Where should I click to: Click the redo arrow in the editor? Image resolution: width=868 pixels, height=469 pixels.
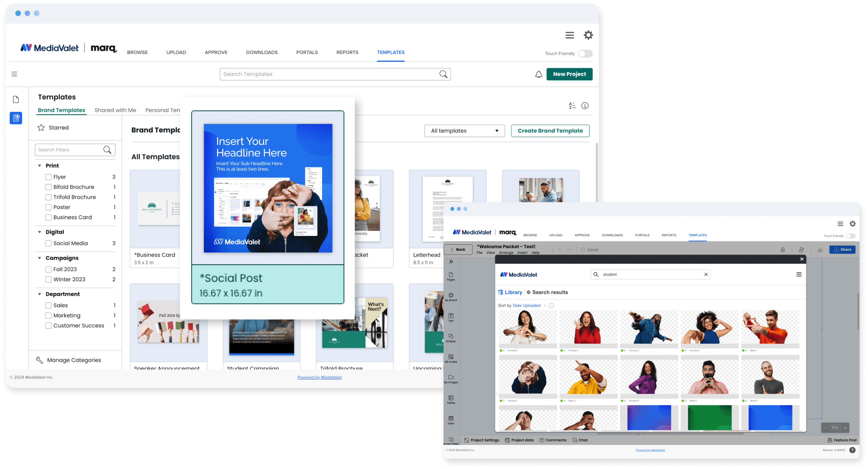click(x=569, y=249)
